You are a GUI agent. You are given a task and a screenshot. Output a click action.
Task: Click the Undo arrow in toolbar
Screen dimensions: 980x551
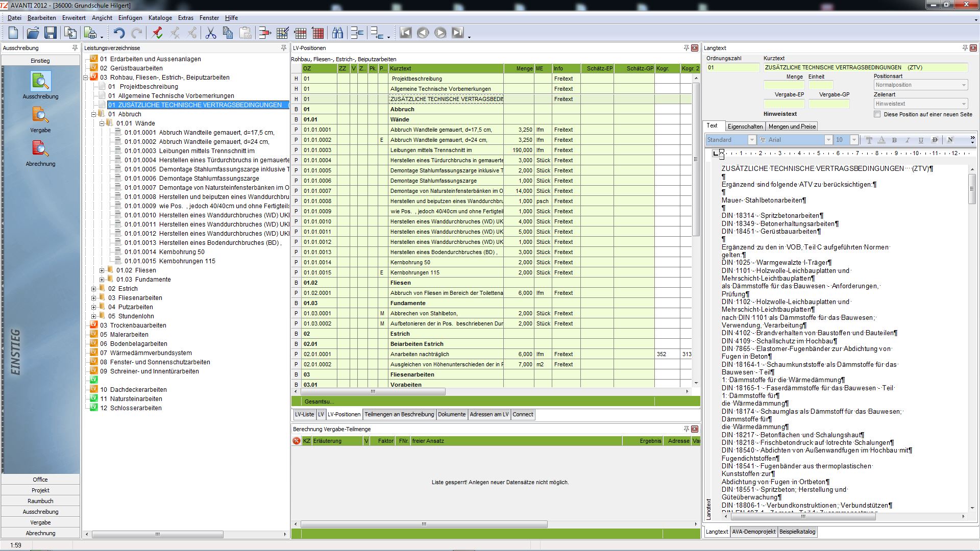(119, 33)
